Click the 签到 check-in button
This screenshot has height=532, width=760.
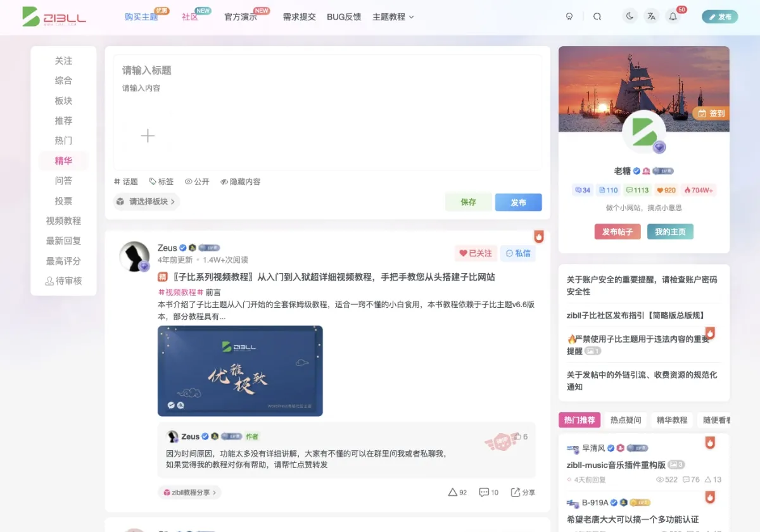[x=711, y=113]
